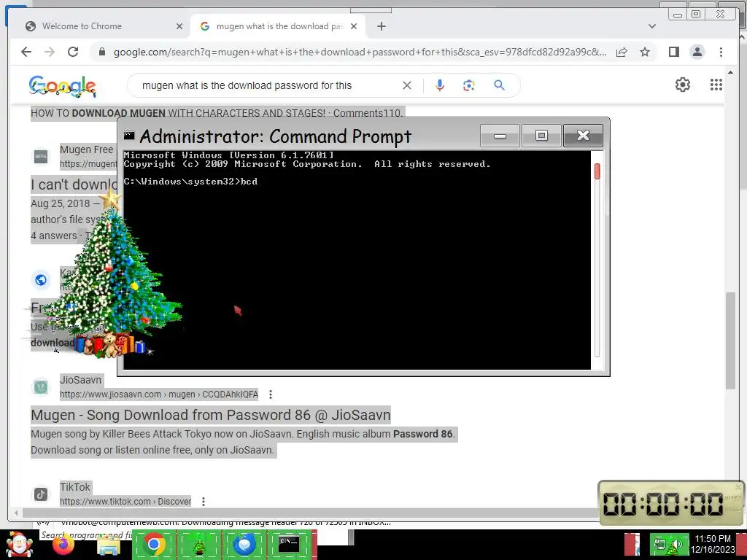Screen dimensions: 747x560
Task: Search by image with Google Lens icon
Action: tap(469, 85)
